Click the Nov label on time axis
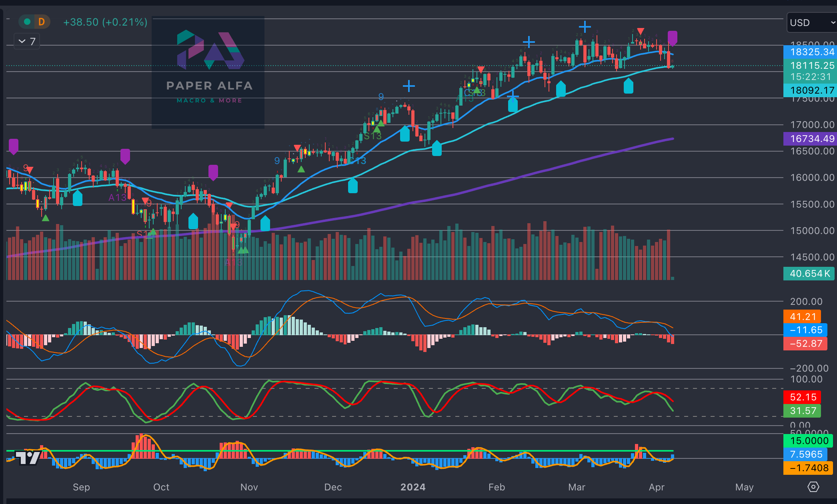 pyautogui.click(x=249, y=487)
